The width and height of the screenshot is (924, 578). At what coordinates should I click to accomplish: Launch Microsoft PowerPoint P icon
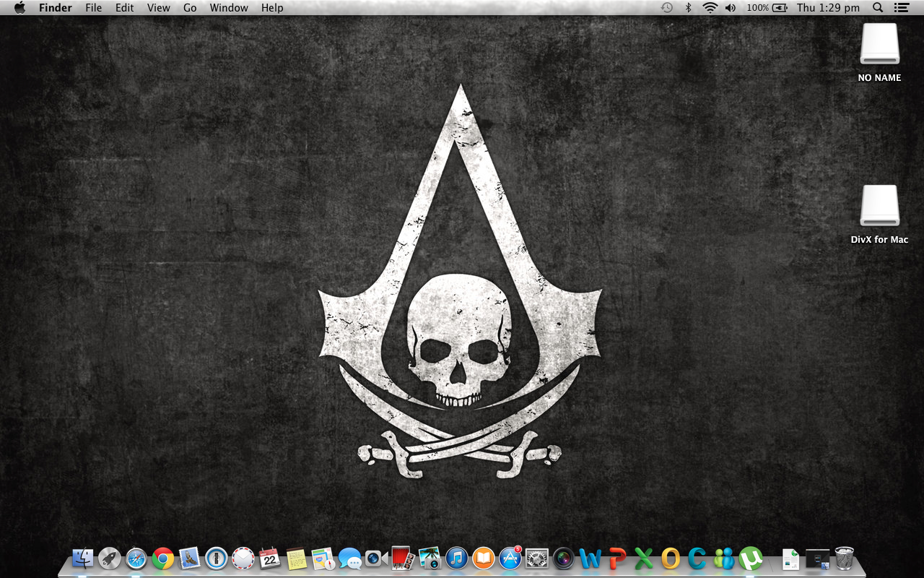[617, 558]
